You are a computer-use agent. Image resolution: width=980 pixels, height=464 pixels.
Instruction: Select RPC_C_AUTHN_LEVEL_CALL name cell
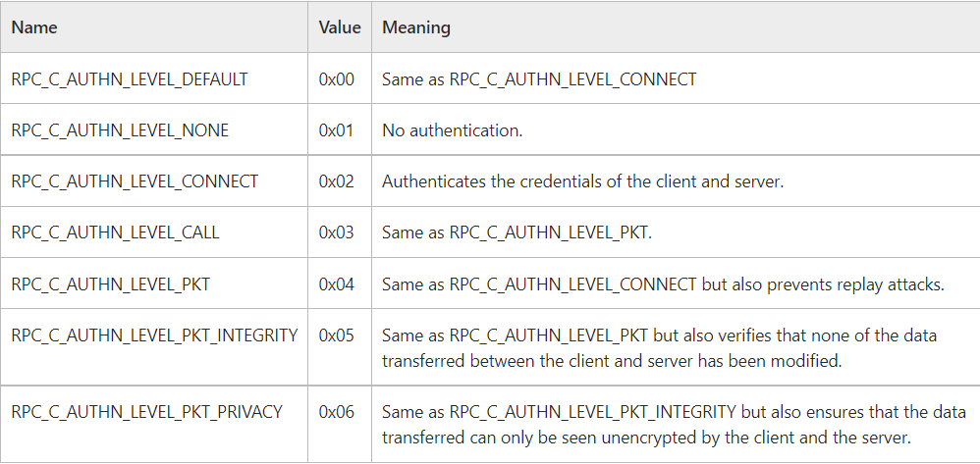pyautogui.click(x=154, y=232)
